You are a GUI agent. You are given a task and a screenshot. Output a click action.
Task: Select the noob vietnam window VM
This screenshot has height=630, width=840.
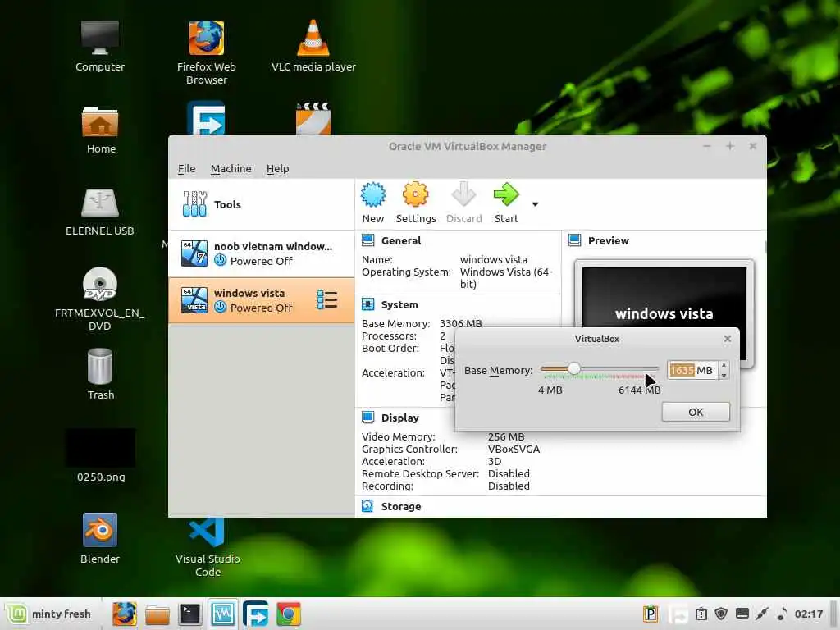pos(262,253)
